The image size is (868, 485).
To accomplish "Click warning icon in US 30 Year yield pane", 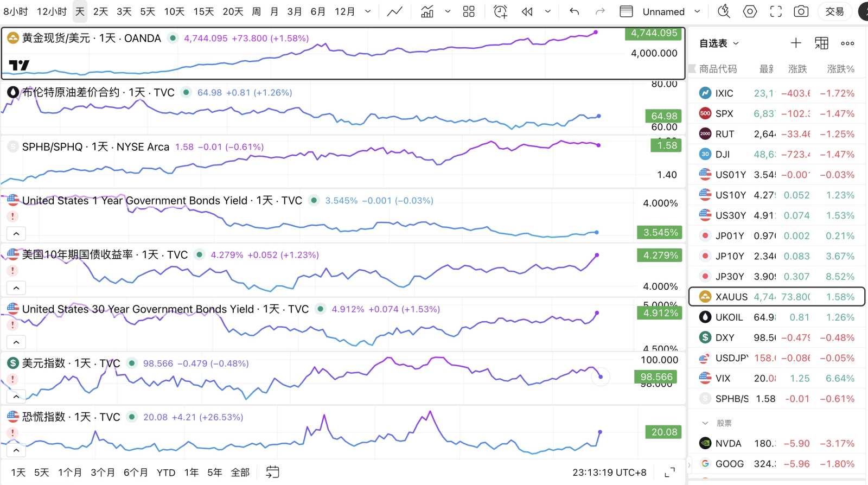I will pos(12,325).
